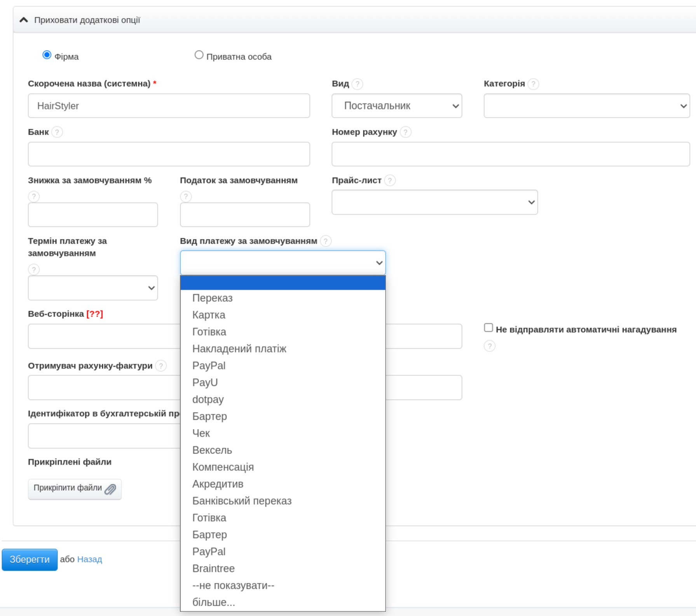Choose Накладений платіж from payment list

[239, 349]
